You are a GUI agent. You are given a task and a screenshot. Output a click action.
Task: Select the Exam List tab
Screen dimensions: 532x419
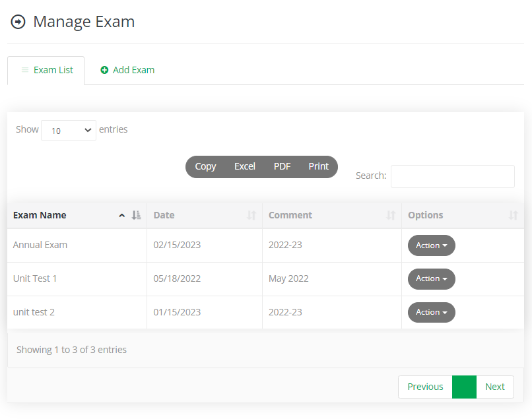point(46,69)
